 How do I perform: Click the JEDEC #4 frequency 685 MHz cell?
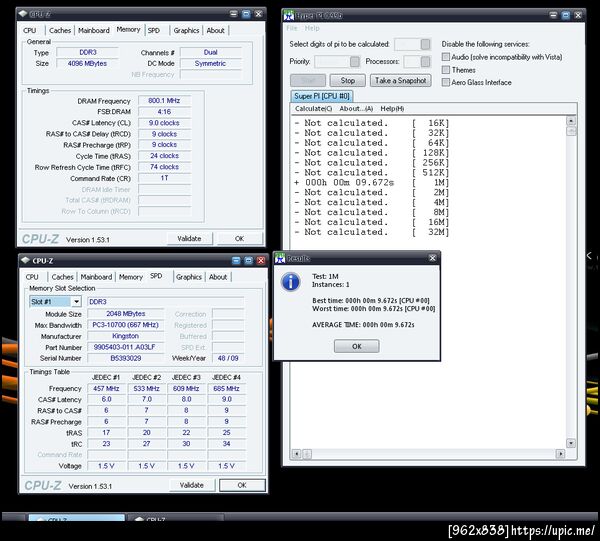pyautogui.click(x=227, y=388)
